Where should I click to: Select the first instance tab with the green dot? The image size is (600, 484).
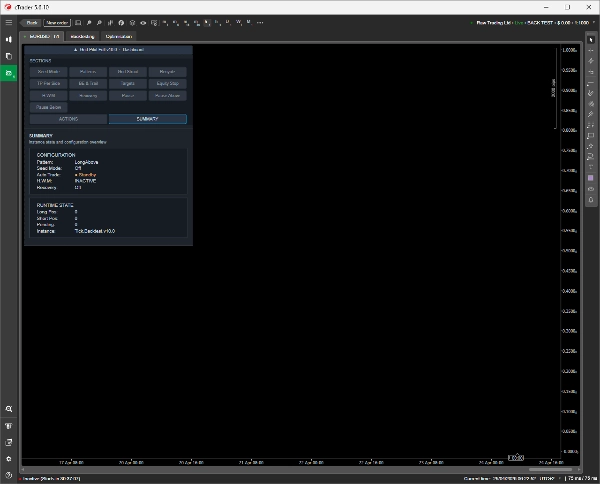42,36
